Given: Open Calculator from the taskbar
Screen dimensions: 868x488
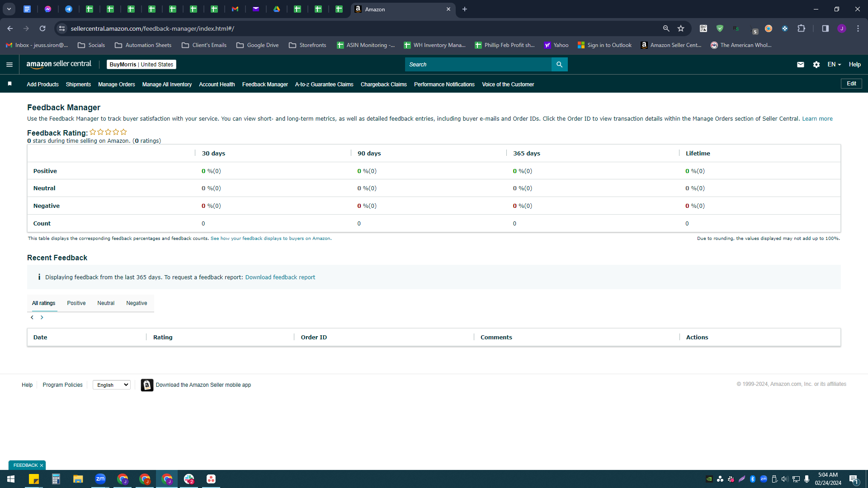Looking at the screenshot, I should point(56,479).
